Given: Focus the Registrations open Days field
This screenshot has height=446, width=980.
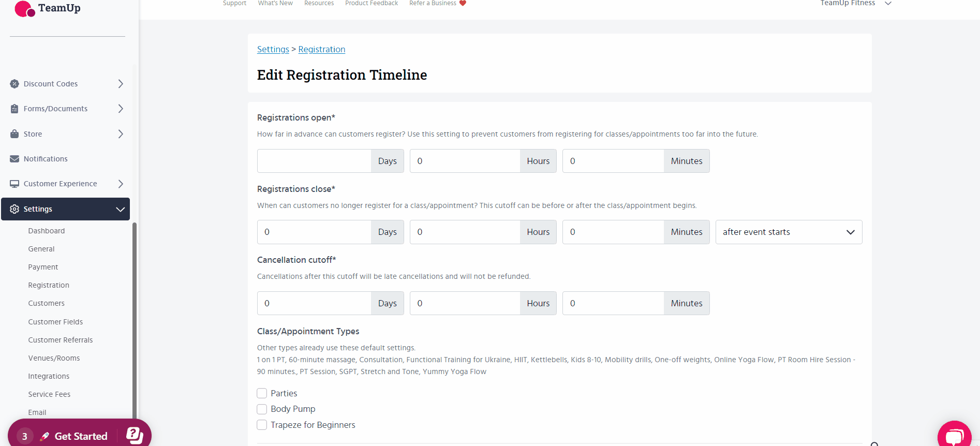Looking at the screenshot, I should (x=314, y=161).
